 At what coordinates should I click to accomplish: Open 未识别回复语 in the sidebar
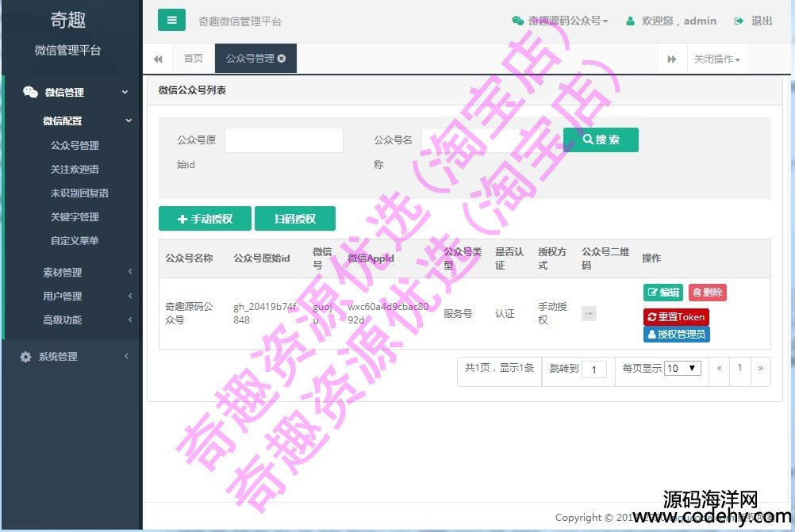coord(79,193)
